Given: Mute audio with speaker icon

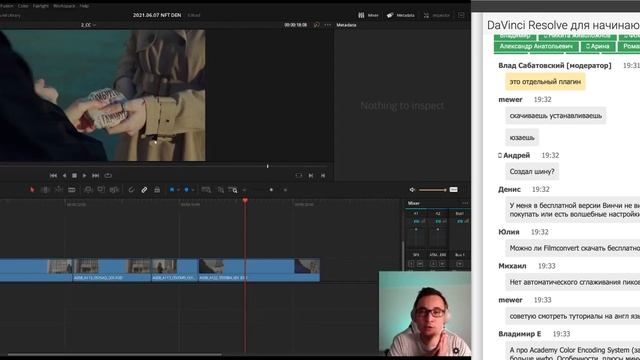Looking at the screenshot, I should pyautogui.click(x=412, y=190).
